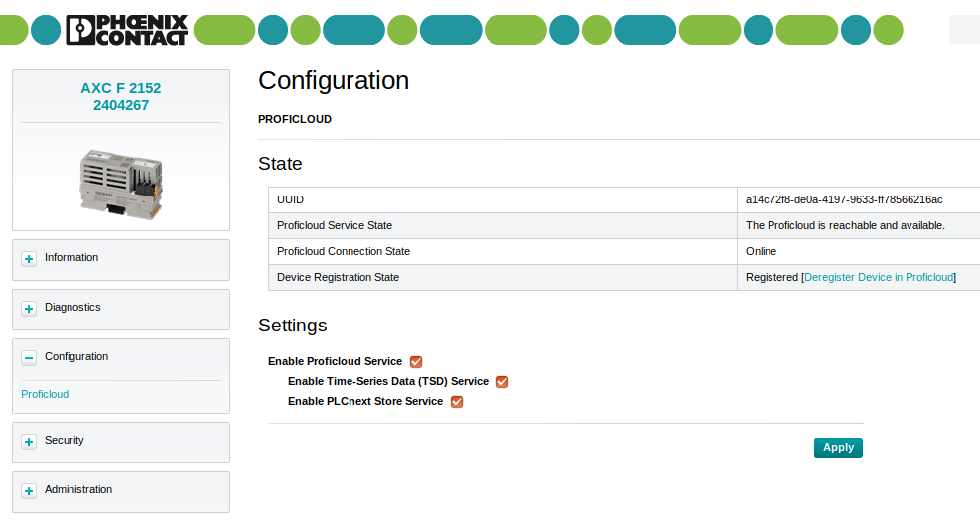
Task: Open the Administration menu label
Action: pyautogui.click(x=78, y=489)
